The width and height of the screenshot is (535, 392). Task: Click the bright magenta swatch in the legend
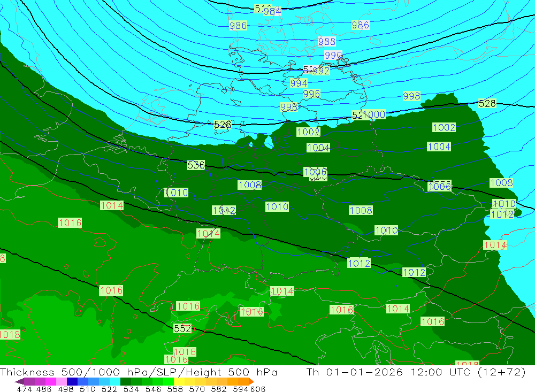point(50,381)
